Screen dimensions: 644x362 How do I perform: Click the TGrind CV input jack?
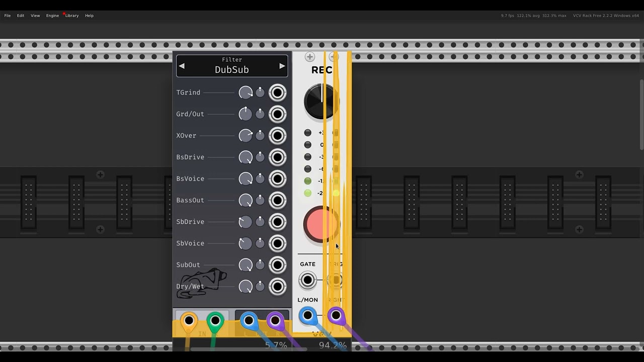click(x=277, y=93)
